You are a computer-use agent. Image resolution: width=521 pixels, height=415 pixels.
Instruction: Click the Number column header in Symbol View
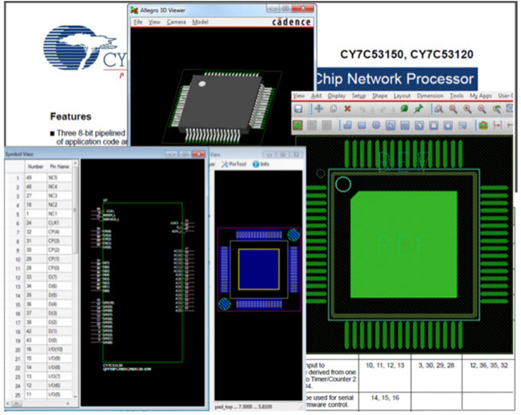click(36, 166)
